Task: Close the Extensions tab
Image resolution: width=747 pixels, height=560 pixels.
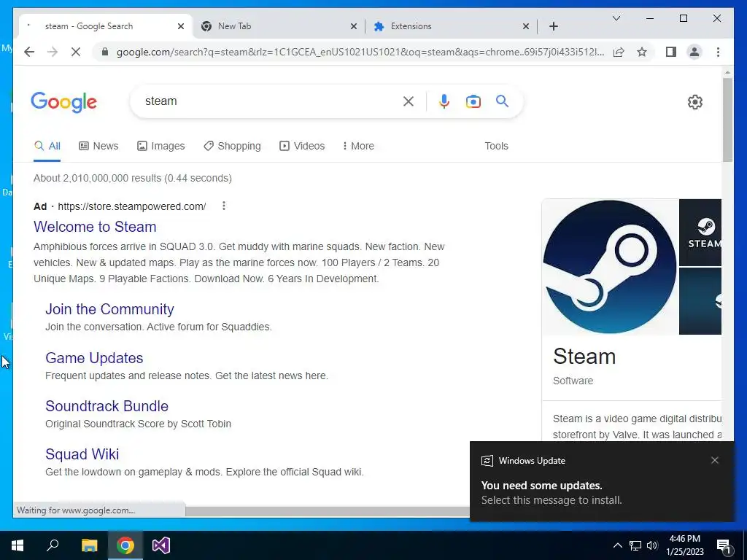Action: point(525,26)
